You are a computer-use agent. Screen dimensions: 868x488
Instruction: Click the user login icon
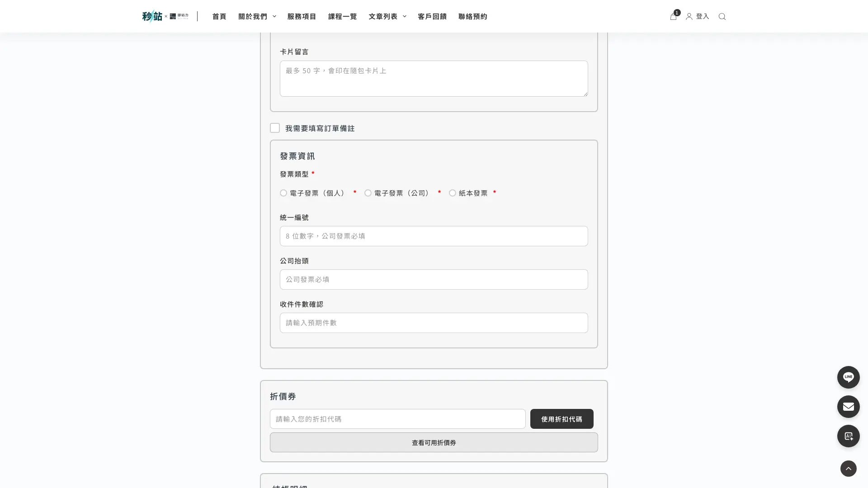click(x=689, y=16)
